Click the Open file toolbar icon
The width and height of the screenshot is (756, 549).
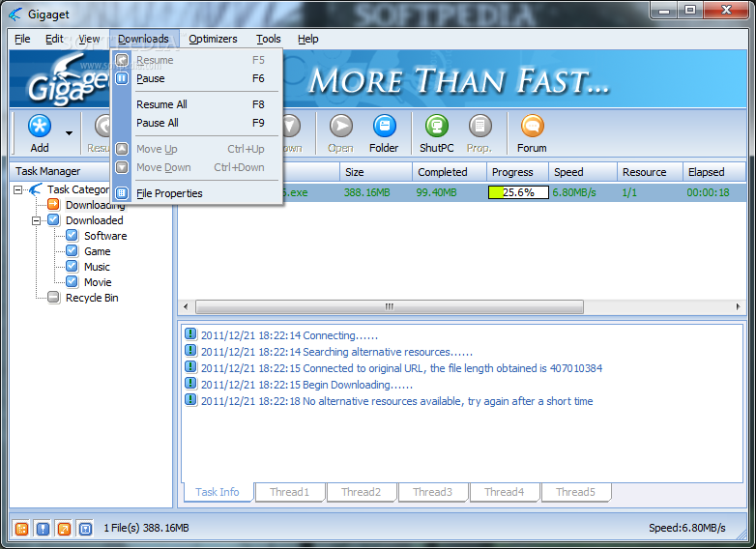pyautogui.click(x=341, y=127)
